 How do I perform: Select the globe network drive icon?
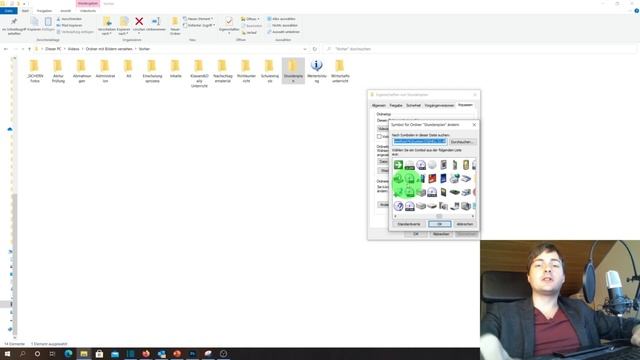[x=454, y=178]
